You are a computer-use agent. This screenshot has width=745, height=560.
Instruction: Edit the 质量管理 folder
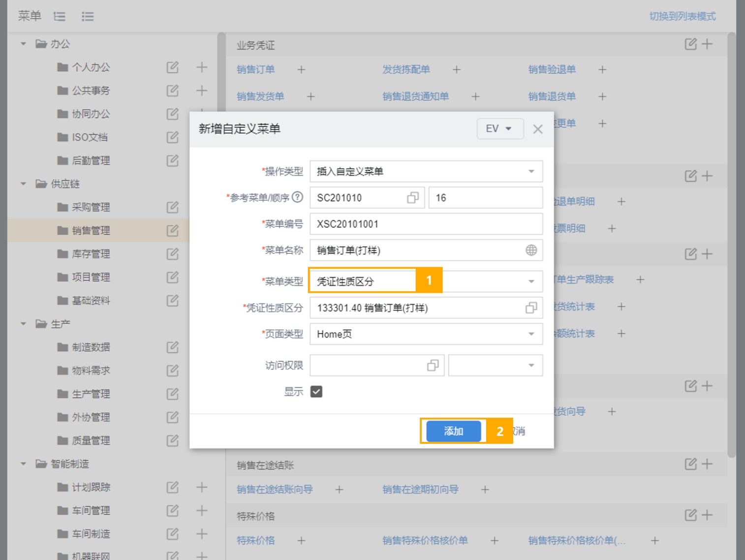click(172, 440)
